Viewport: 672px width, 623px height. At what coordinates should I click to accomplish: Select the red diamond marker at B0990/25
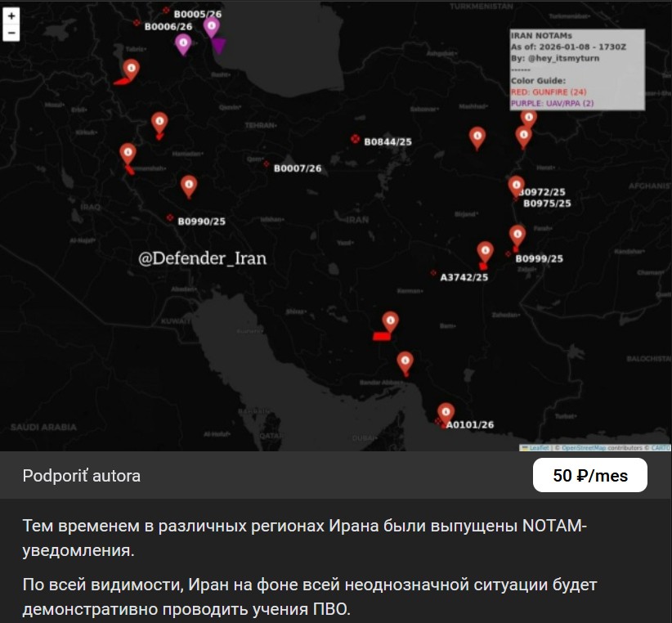pos(170,217)
